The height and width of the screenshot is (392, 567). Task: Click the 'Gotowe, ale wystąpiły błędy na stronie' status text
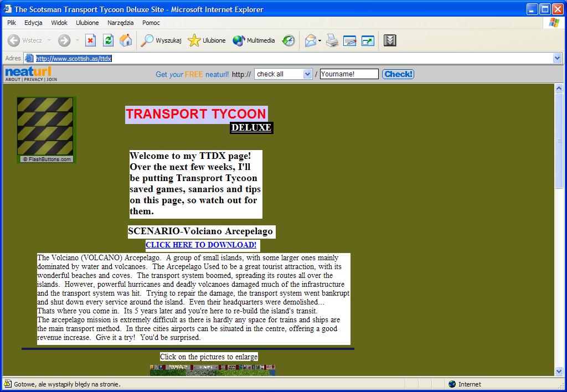click(x=67, y=384)
